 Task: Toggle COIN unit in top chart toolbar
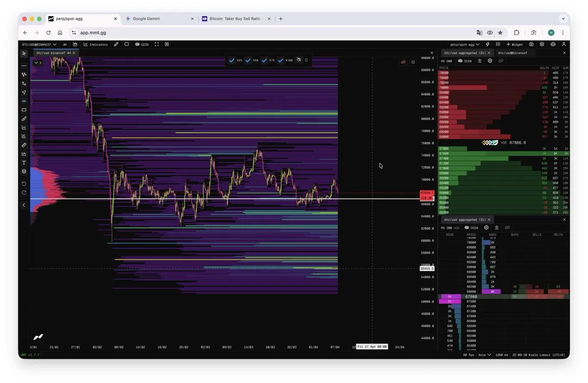pos(142,44)
